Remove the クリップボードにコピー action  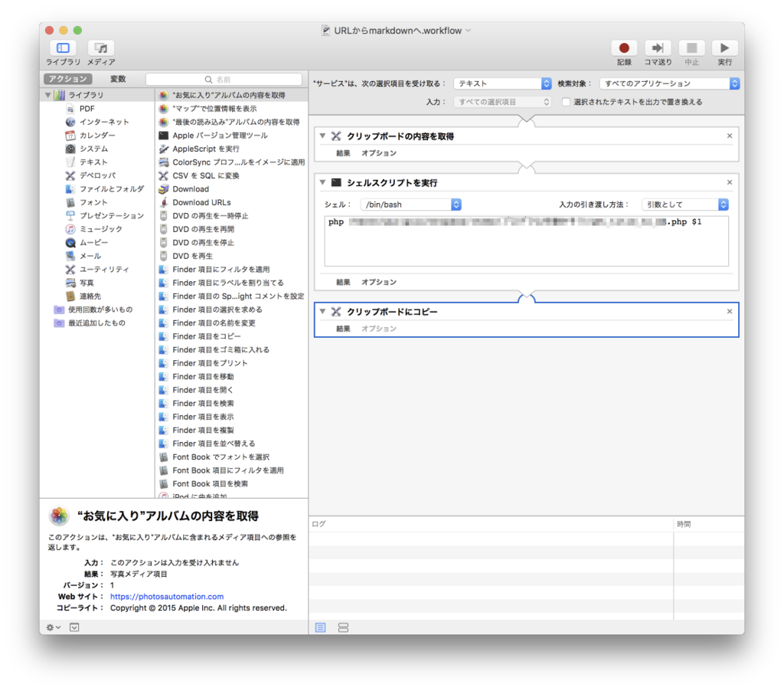[730, 311]
